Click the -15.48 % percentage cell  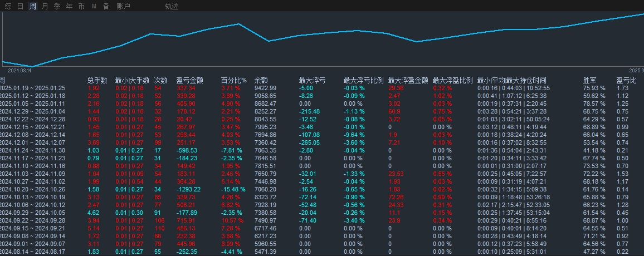(233, 189)
